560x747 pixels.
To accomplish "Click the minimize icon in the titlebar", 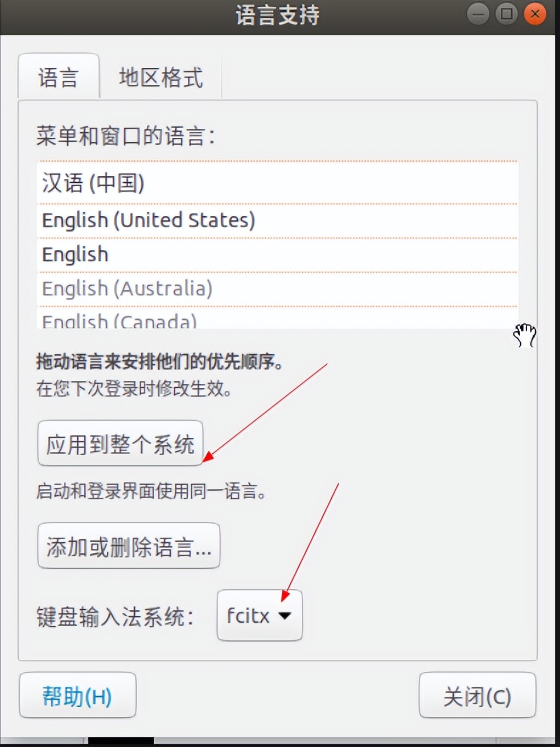I will click(x=477, y=14).
